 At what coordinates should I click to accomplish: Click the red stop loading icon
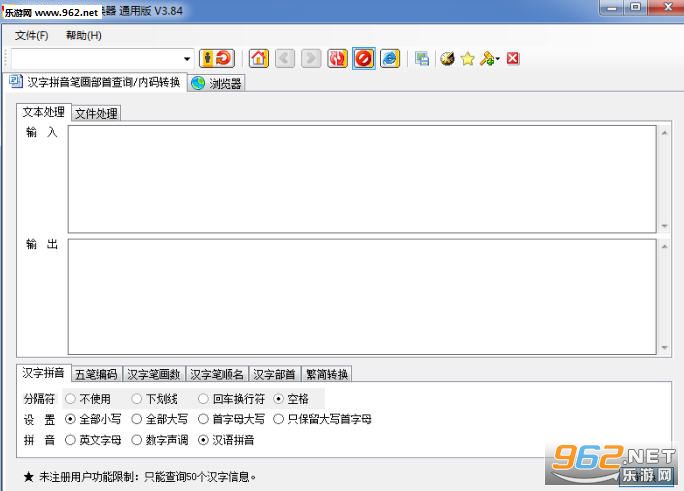[364, 58]
